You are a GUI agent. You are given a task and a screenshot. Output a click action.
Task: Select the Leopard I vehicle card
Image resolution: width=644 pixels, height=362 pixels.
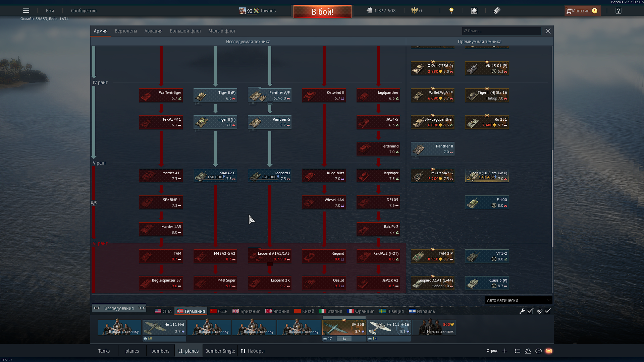click(270, 176)
